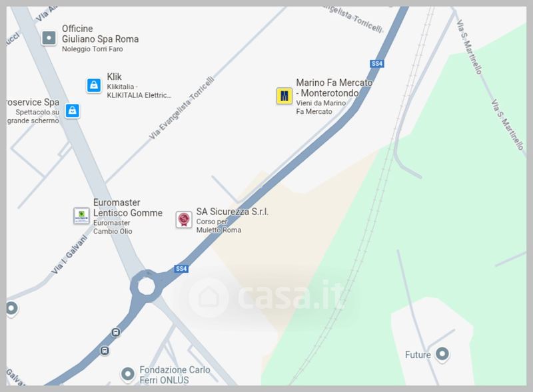Open the Marino Fa Mercato - Monterotondo label
The image size is (533, 392).
pyautogui.click(x=334, y=88)
